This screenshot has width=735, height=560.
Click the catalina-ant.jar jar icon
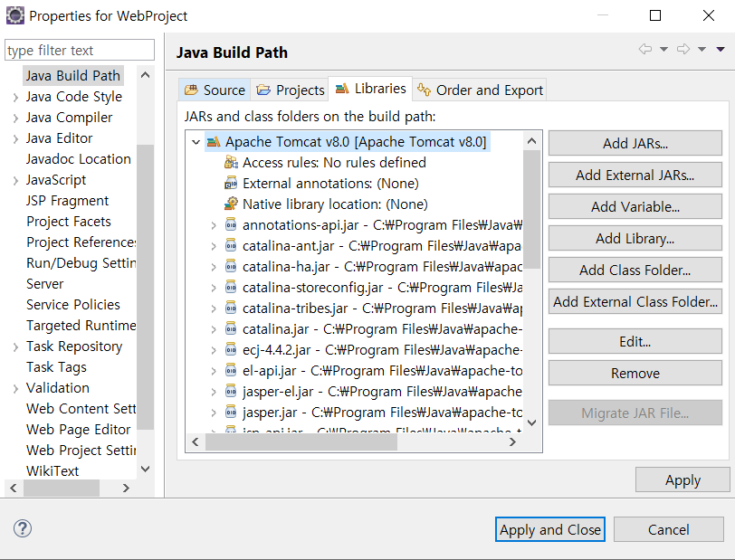pyautogui.click(x=231, y=245)
